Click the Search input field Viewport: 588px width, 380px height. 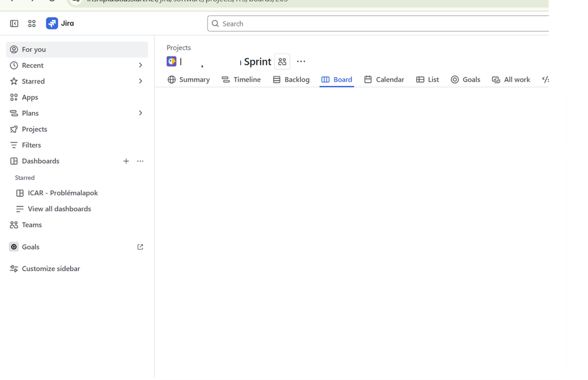378,24
